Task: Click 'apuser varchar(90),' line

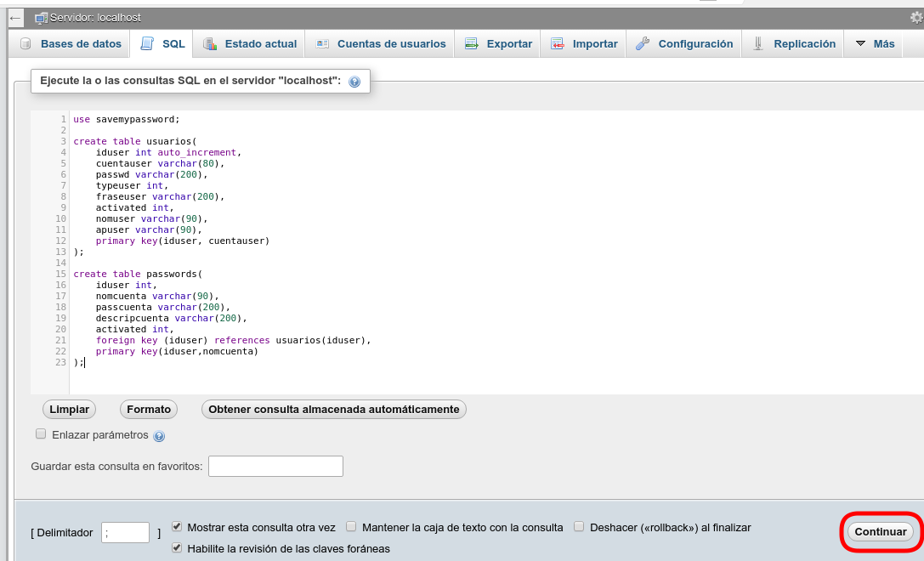Action: pyautogui.click(x=149, y=229)
